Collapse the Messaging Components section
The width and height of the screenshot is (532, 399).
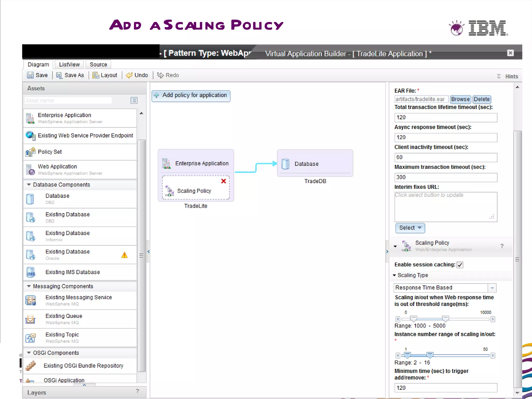pos(29,286)
